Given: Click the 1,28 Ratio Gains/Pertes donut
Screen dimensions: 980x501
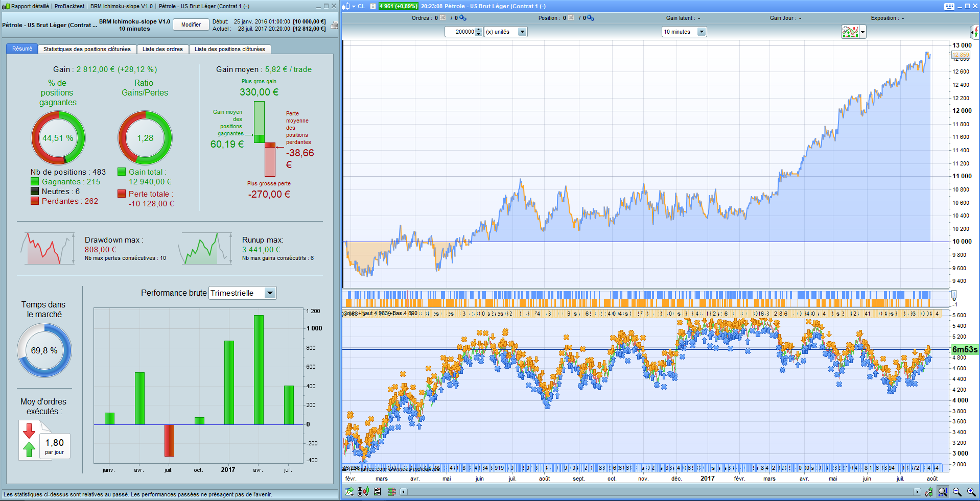Looking at the screenshot, I should [x=145, y=138].
